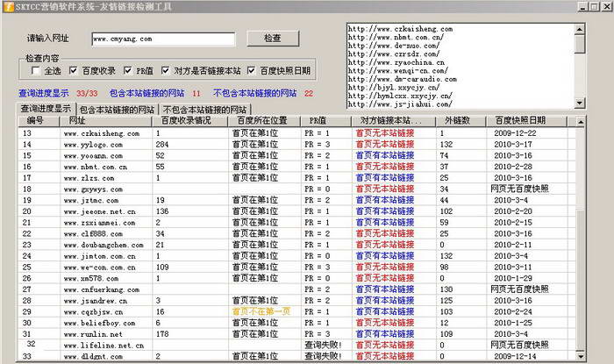Toggle 百度快照日期 checkbox
614x364 pixels.
252,70
